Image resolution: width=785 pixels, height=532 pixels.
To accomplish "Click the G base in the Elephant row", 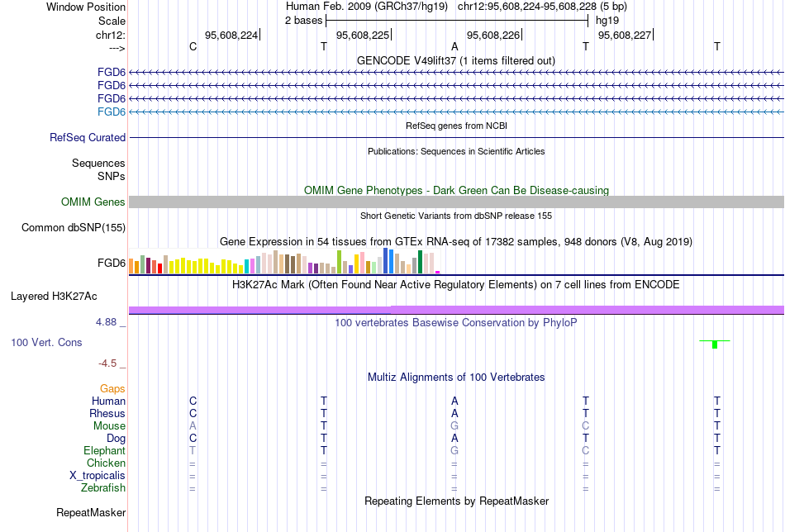I will [x=454, y=450].
